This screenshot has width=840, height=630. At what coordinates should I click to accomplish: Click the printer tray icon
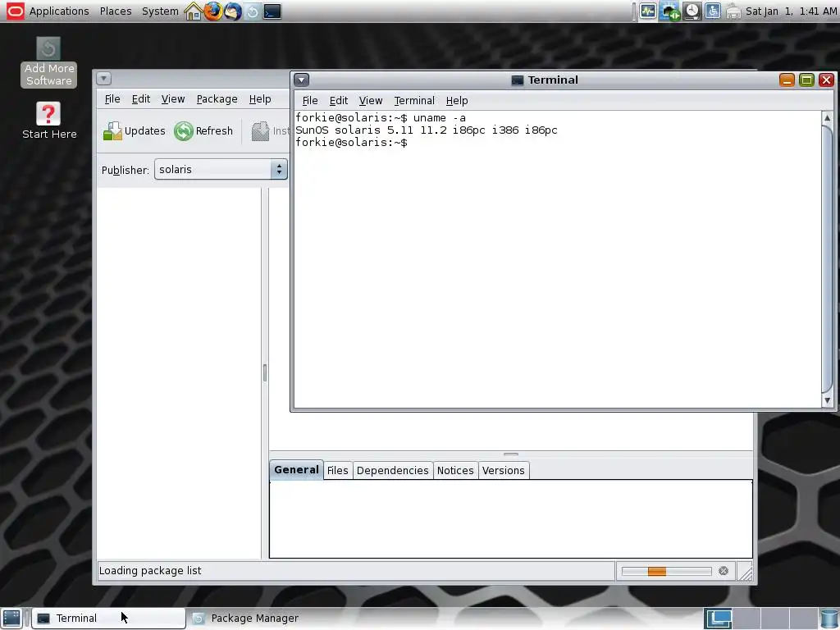click(x=733, y=11)
